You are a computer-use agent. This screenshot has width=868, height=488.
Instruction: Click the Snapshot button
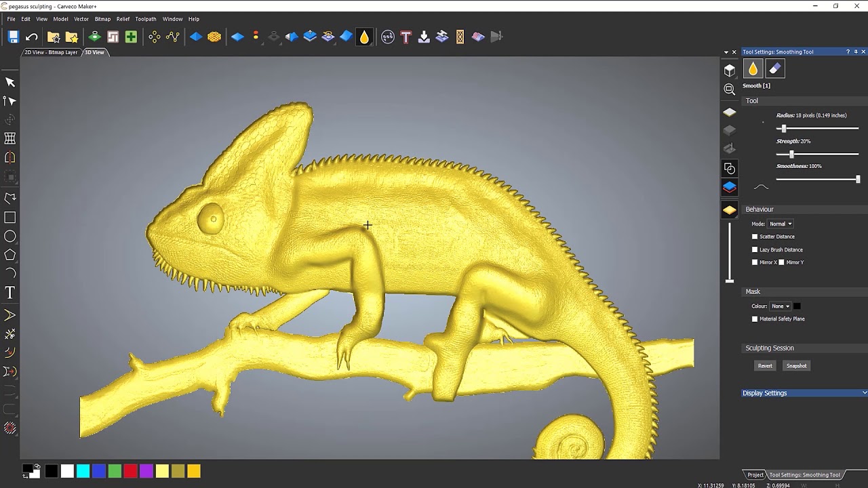coord(797,366)
